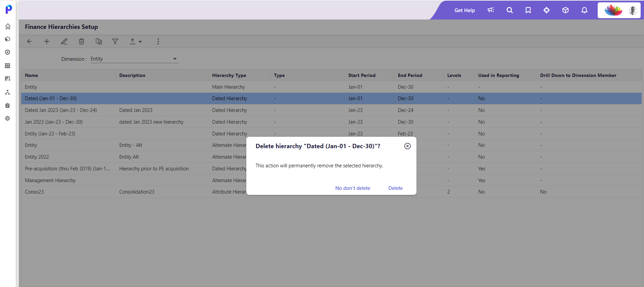644x287 pixels.
Task: Close the delete hierarchy dialog
Action: tap(407, 146)
